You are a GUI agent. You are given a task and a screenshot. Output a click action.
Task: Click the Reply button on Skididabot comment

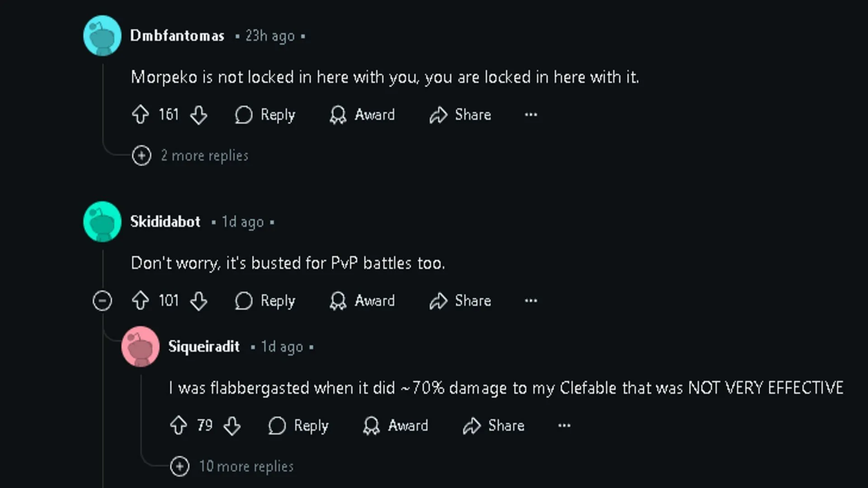click(265, 300)
